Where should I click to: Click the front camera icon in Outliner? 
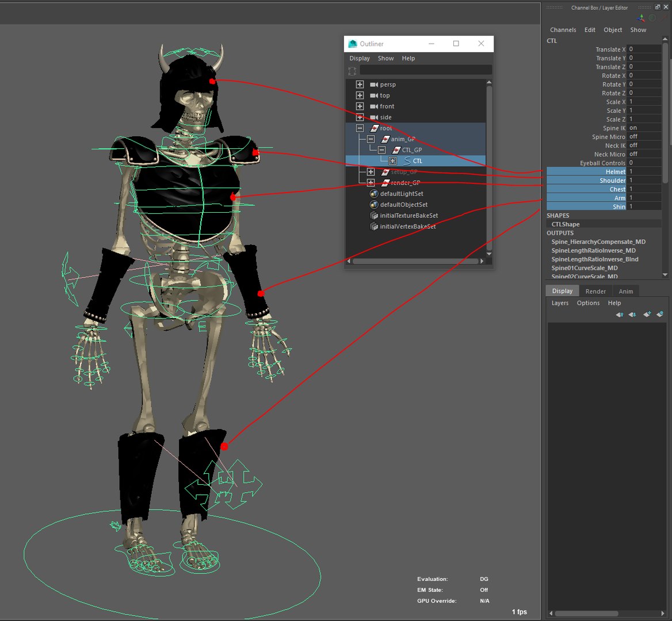tap(374, 106)
